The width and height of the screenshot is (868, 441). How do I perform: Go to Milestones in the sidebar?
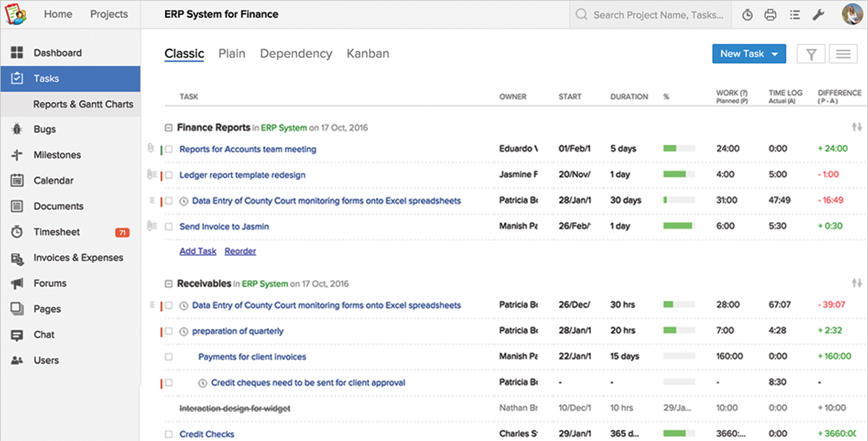(56, 155)
